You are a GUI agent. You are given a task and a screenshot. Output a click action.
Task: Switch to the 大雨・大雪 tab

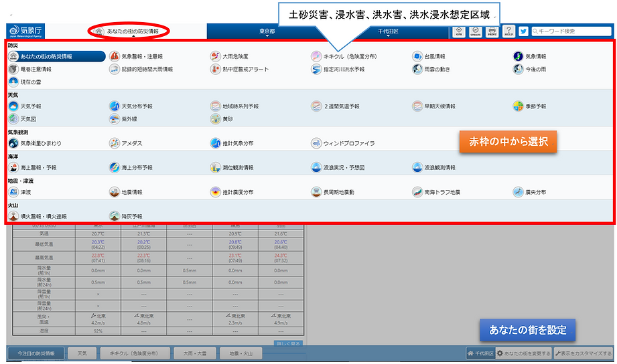click(195, 353)
